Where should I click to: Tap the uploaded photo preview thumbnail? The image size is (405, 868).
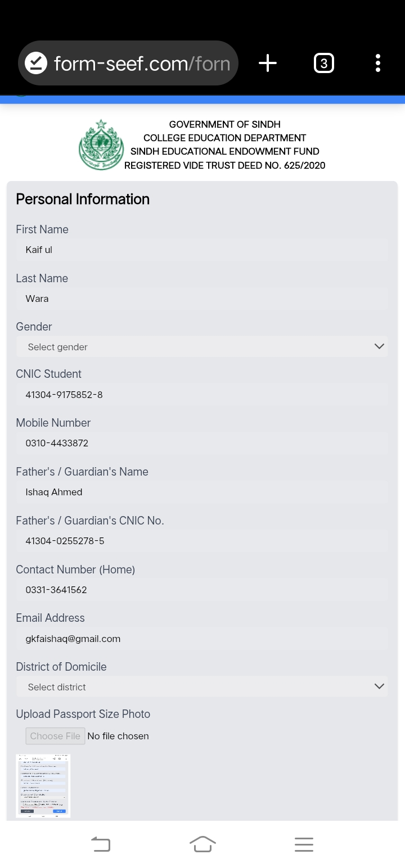pyautogui.click(x=43, y=785)
